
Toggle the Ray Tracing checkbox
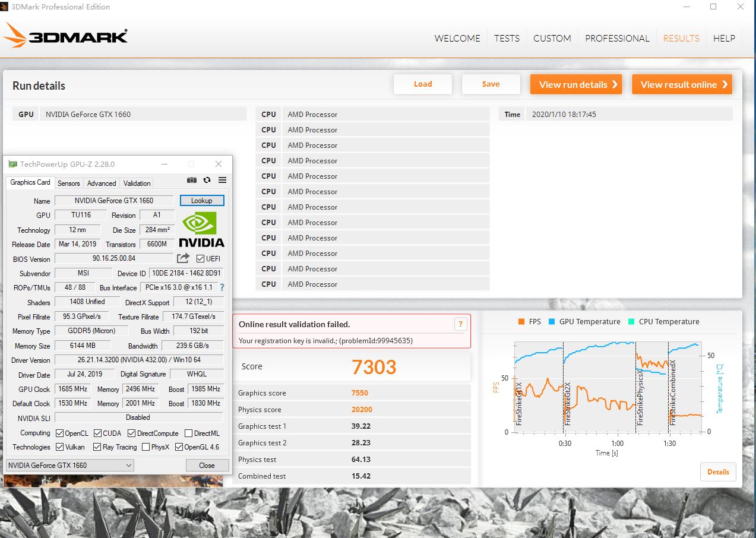pos(97,447)
